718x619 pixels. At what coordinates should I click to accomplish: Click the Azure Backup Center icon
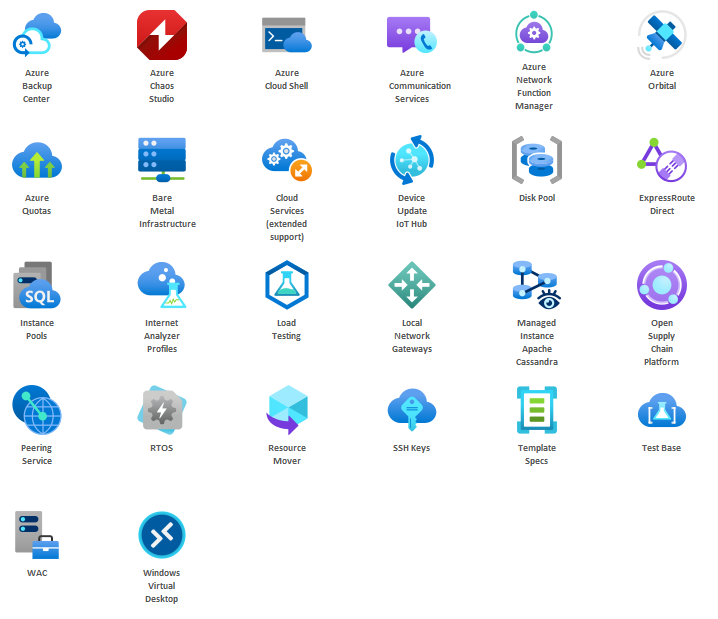pyautogui.click(x=36, y=34)
